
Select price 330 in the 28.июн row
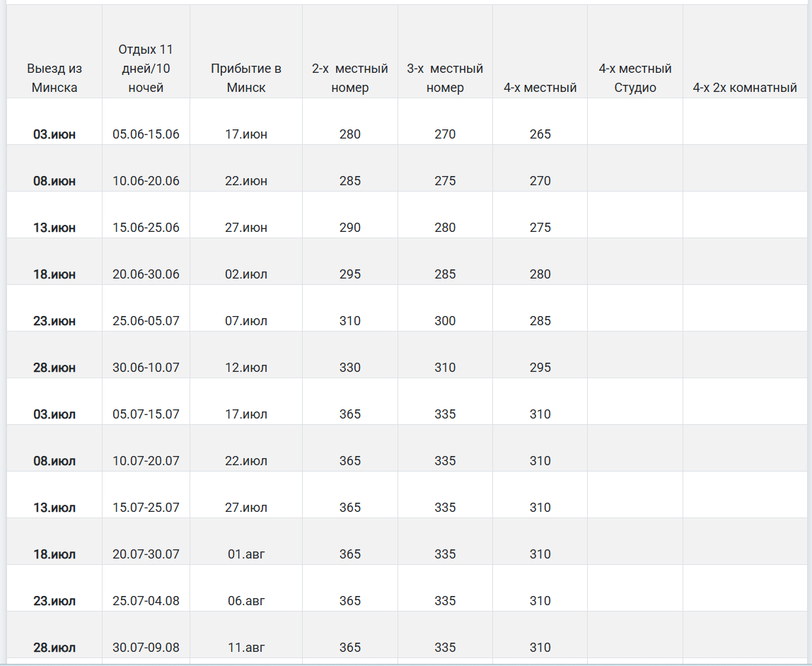click(350, 368)
